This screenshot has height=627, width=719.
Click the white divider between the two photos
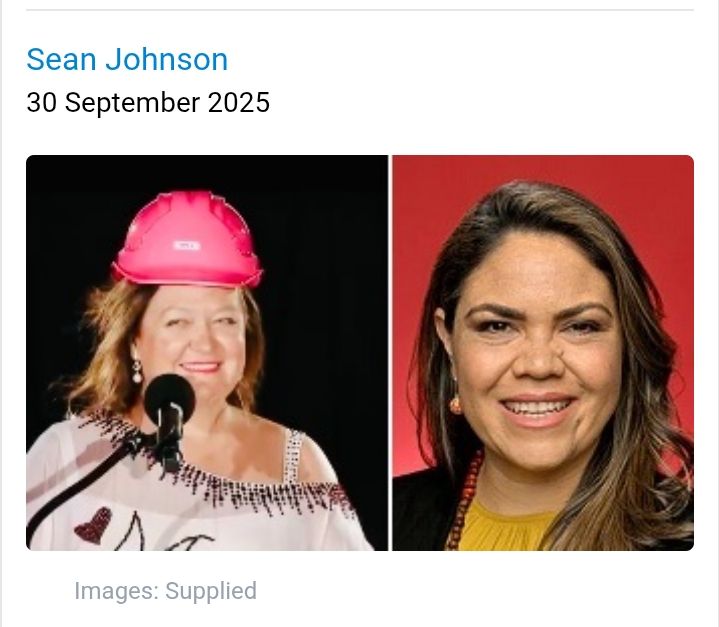(x=390, y=353)
